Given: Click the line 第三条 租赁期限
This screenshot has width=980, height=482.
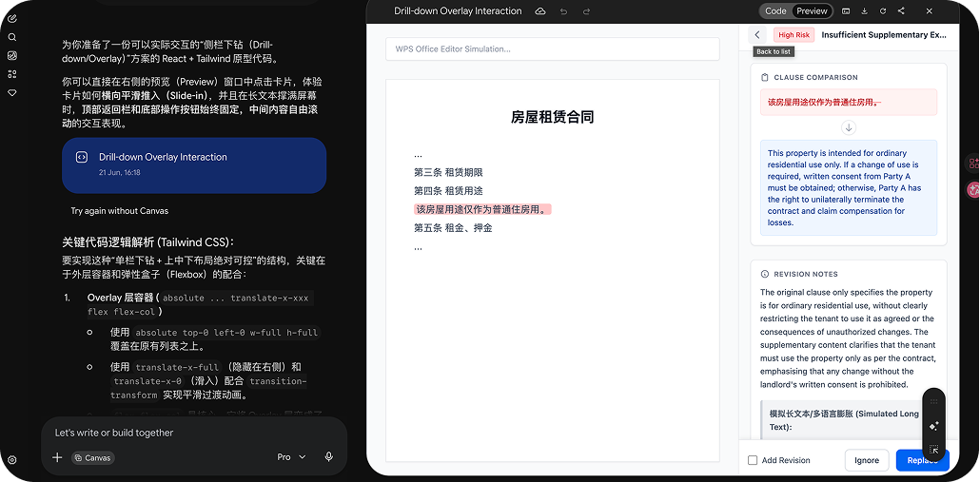Looking at the screenshot, I should 448,172.
